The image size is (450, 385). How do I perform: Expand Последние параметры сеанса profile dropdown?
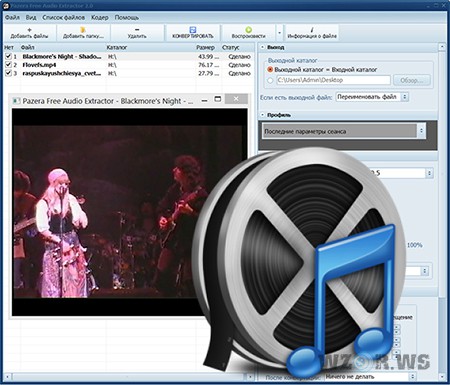(344, 131)
